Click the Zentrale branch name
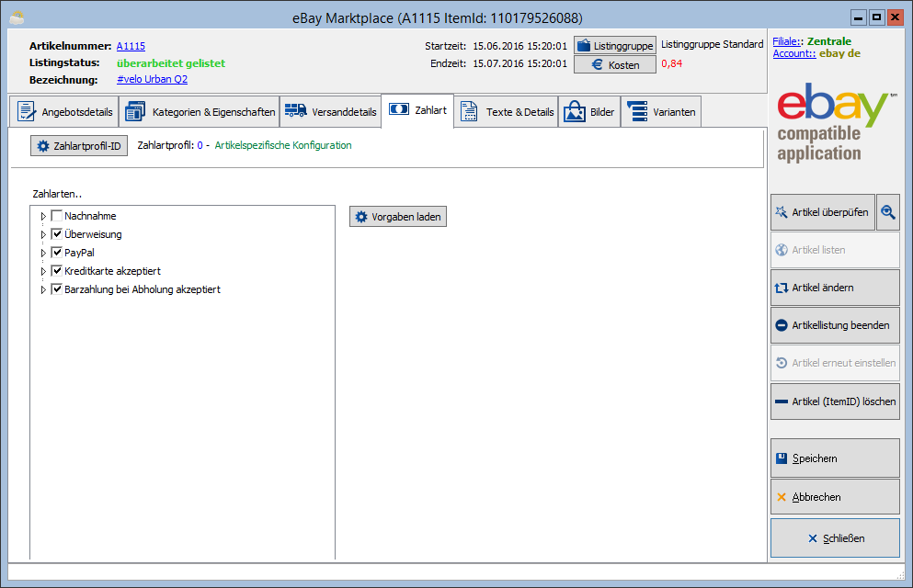The height and width of the screenshot is (588, 913). (829, 41)
